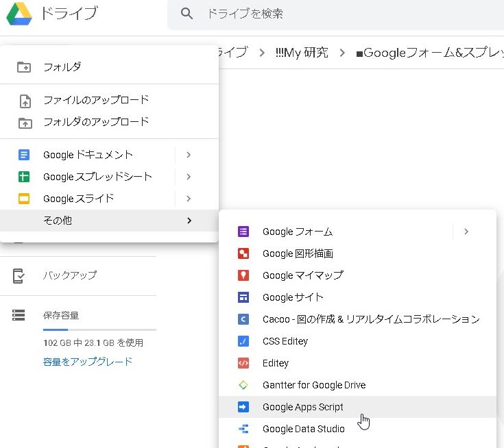Select Google Apps Script menu entry

[302, 407]
